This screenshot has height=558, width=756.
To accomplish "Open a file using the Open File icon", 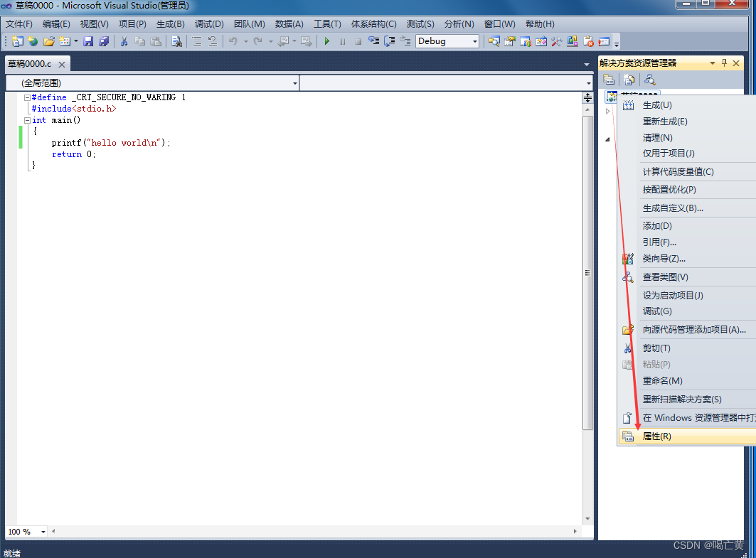I will (50, 41).
